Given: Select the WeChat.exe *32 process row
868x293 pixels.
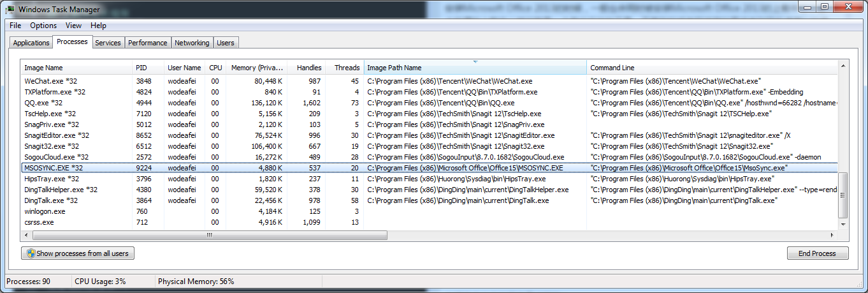Looking at the screenshot, I should point(428,81).
